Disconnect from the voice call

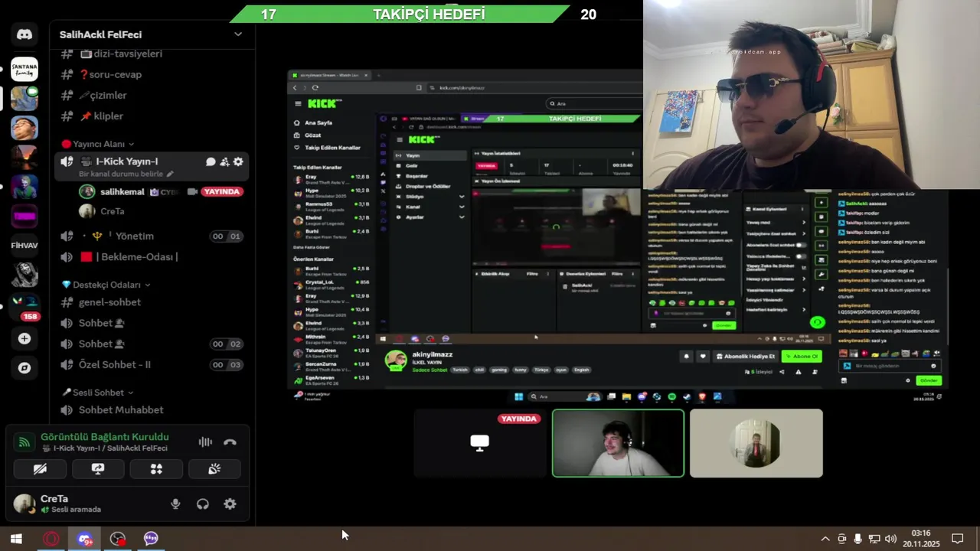pos(230,442)
